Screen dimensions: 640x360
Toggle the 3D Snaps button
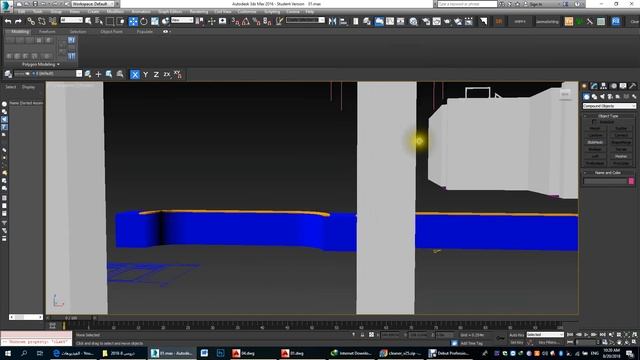point(235,21)
